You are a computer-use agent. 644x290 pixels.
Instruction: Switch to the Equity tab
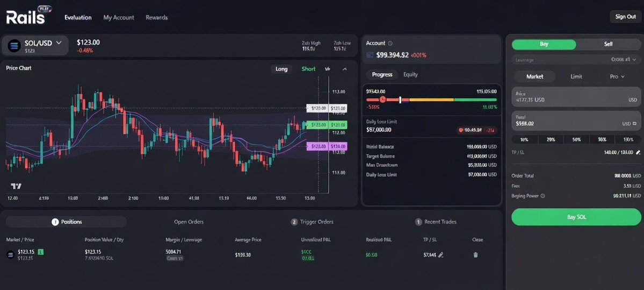[x=410, y=74]
